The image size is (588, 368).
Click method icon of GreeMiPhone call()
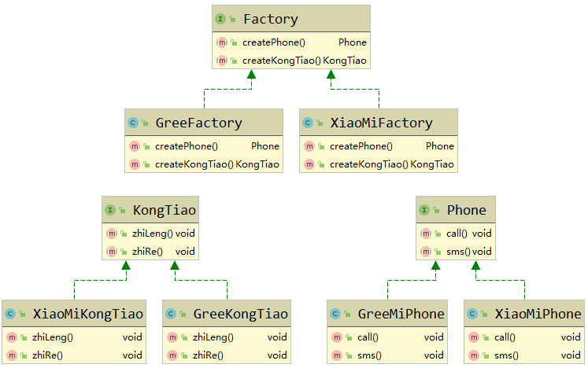coord(337,337)
